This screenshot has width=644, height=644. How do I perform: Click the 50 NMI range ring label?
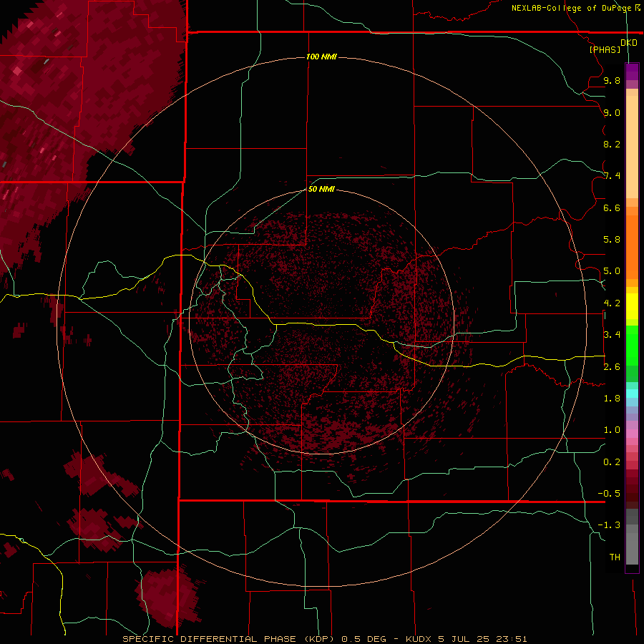tap(321, 189)
